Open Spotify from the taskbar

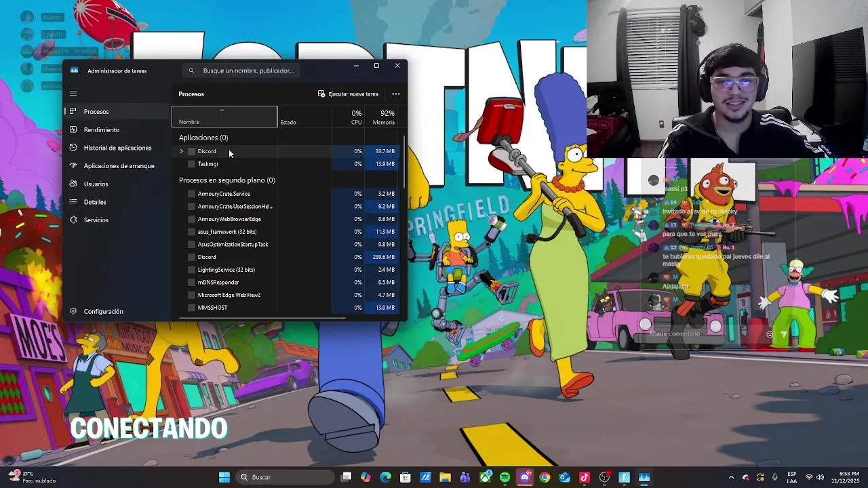point(505,477)
